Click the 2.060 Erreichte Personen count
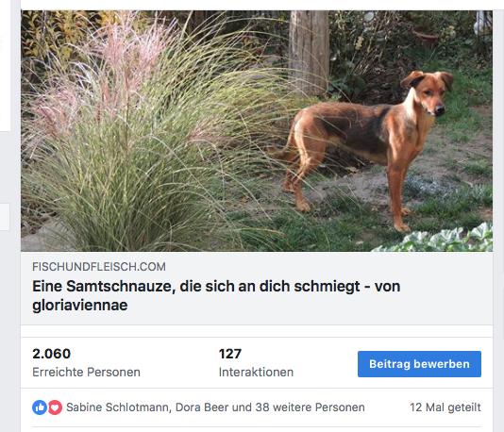This screenshot has width=504, height=432. [51, 354]
